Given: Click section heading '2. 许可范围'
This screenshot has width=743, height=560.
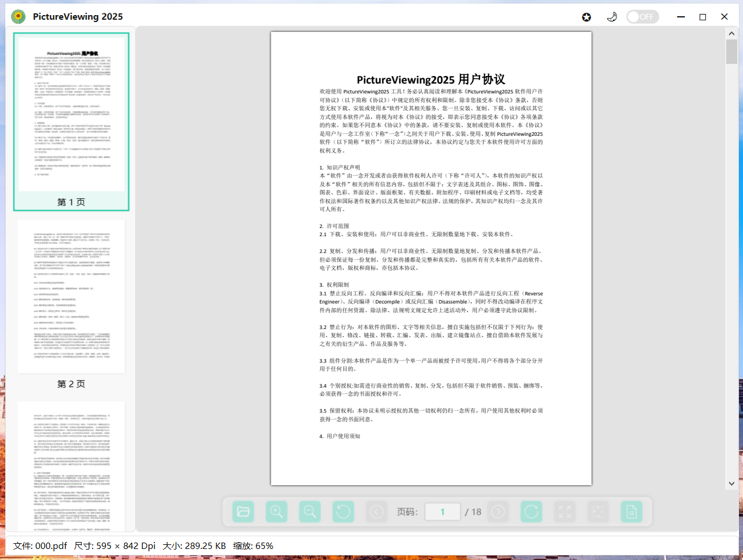Looking at the screenshot, I should 334,226.
